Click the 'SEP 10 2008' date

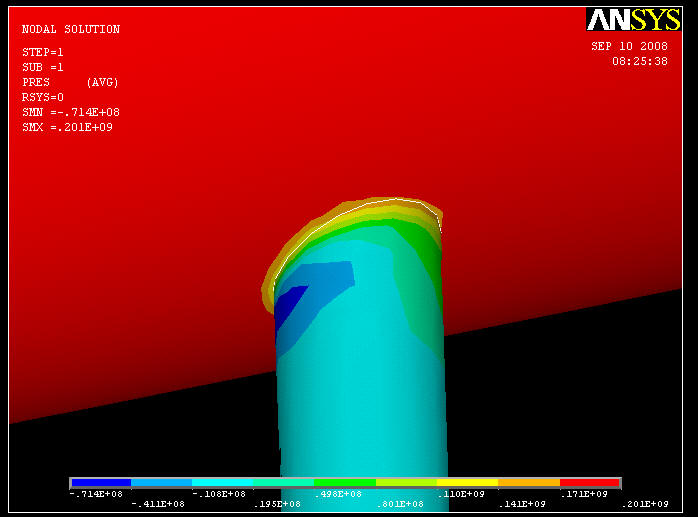coord(629,46)
